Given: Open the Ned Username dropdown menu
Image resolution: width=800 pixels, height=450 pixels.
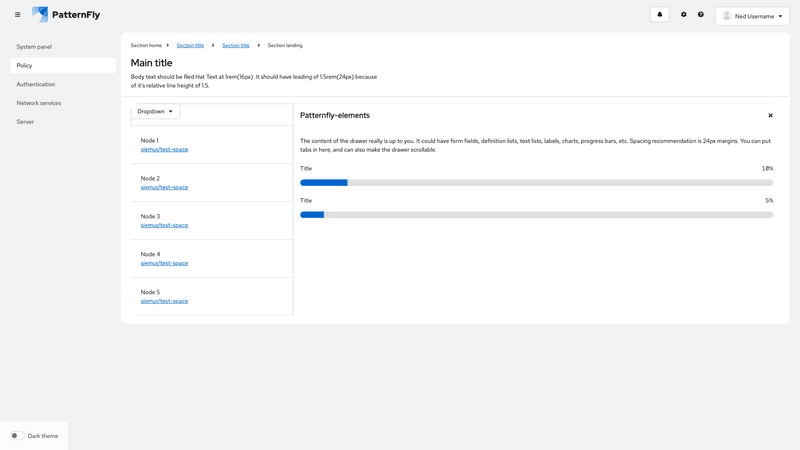Looking at the screenshot, I should (x=753, y=16).
